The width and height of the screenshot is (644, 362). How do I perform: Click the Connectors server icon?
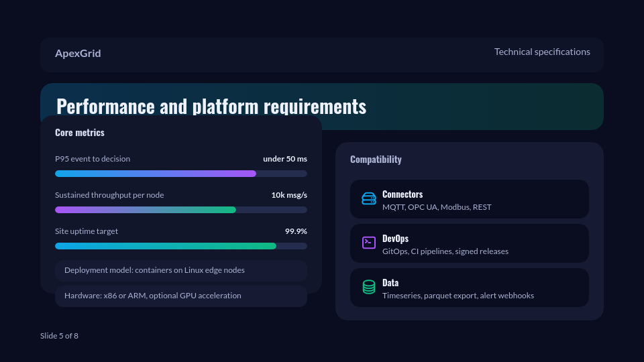369,198
